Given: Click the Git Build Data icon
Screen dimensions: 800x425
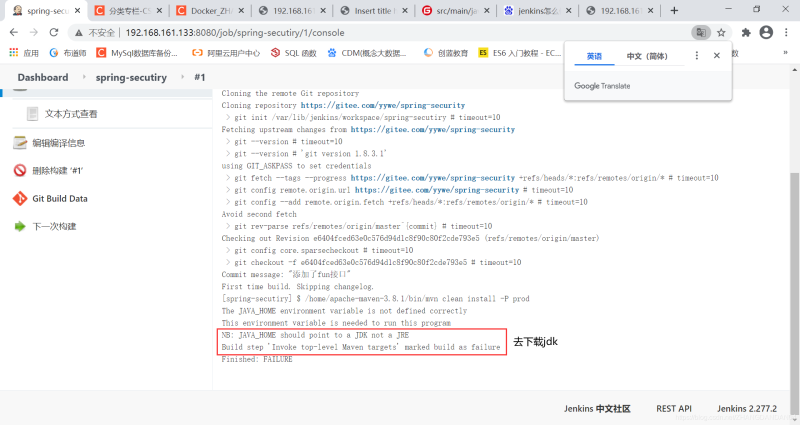Looking at the screenshot, I should point(20,198).
